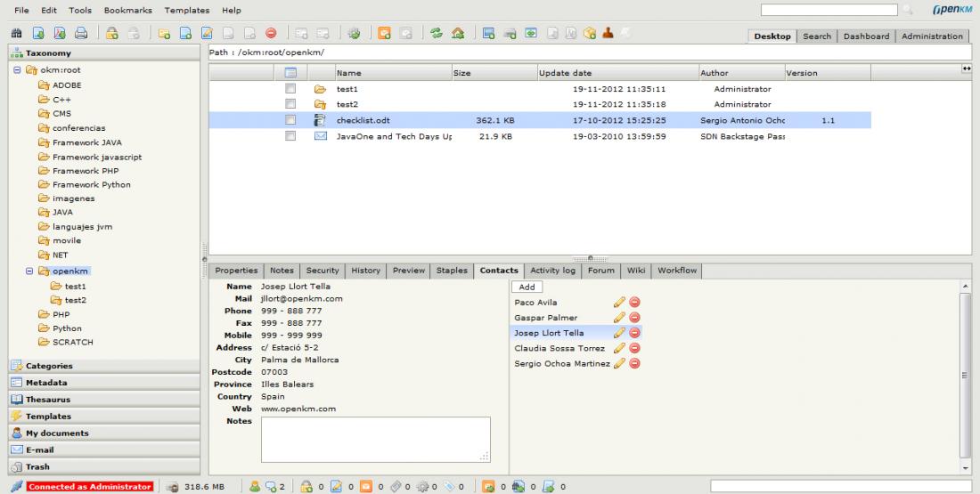Viewport: 980px width, 494px height.
Task: Tick the checkbox for folder test1
Action: tap(290, 89)
